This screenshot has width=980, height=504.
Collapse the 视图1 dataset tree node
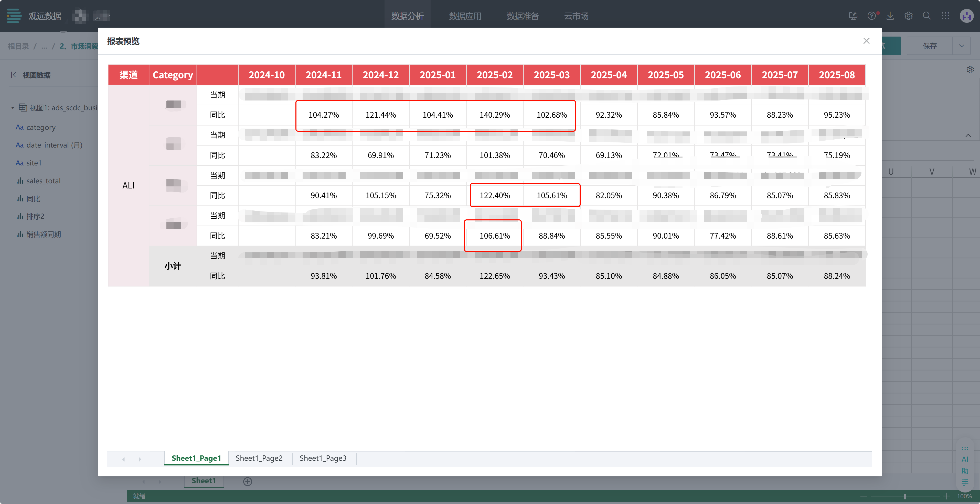(x=13, y=108)
